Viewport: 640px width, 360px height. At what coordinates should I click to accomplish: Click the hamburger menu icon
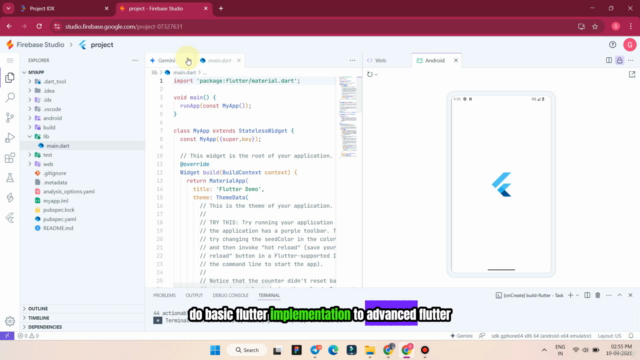(x=10, y=60)
